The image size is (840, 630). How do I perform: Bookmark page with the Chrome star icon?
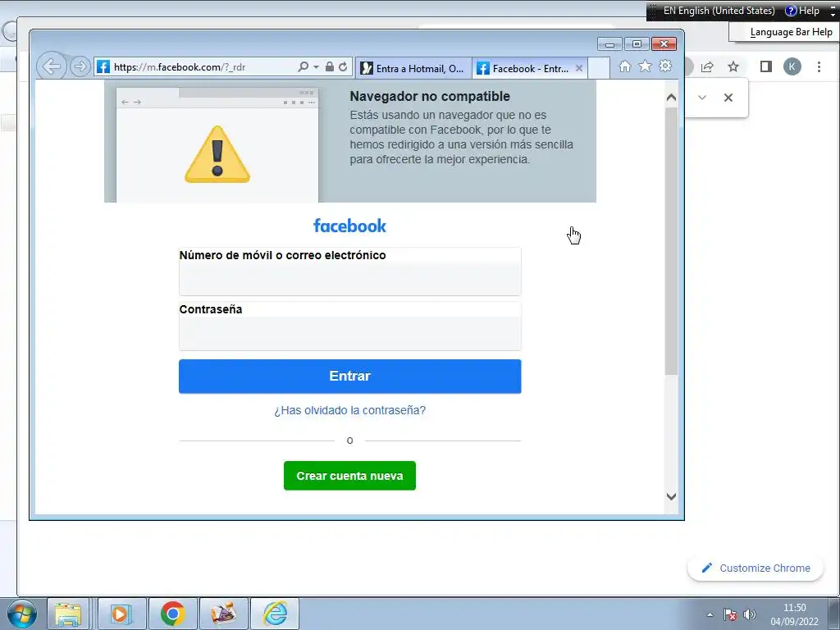tap(733, 67)
